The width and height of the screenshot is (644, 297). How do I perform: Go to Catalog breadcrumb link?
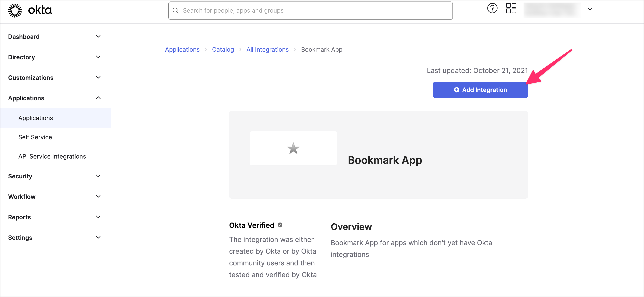(x=223, y=49)
